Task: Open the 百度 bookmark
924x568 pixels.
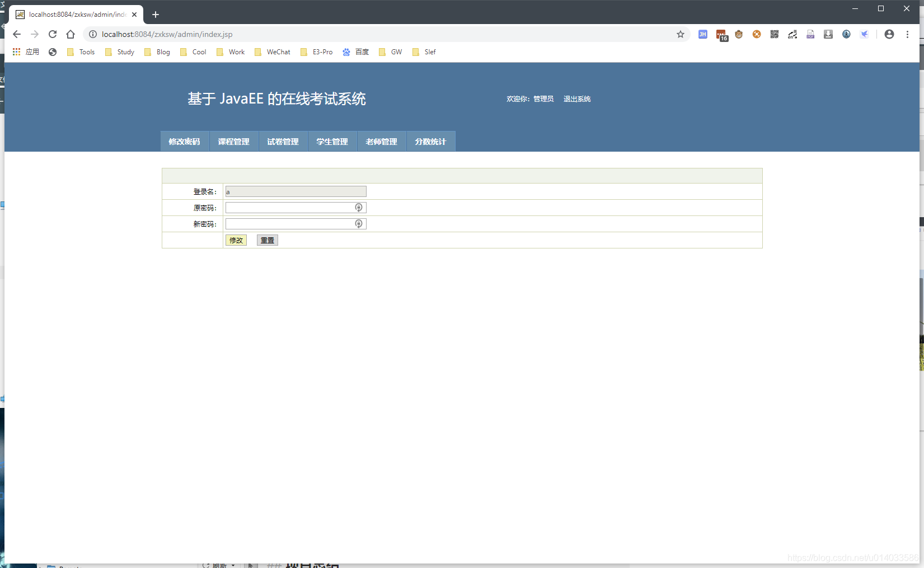Action: pyautogui.click(x=356, y=52)
